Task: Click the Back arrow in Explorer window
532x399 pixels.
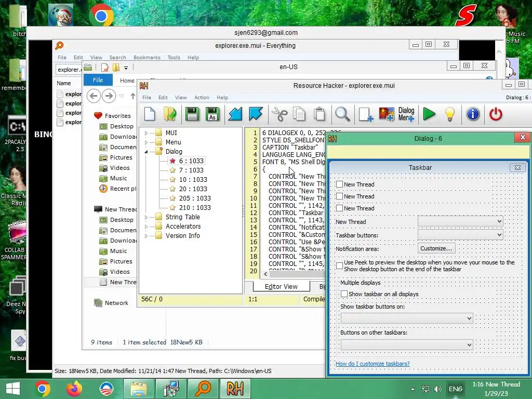Action: [x=94, y=96]
